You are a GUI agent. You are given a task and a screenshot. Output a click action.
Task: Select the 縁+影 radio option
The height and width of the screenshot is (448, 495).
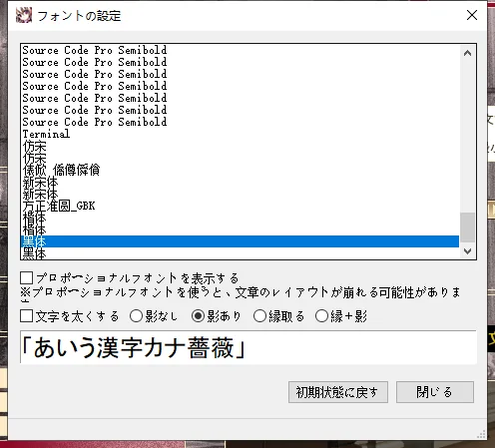click(321, 316)
